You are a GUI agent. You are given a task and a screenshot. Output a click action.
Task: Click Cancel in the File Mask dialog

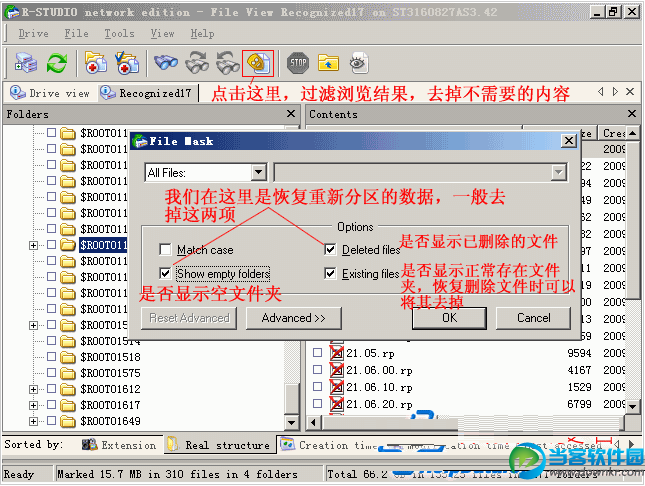tap(534, 318)
